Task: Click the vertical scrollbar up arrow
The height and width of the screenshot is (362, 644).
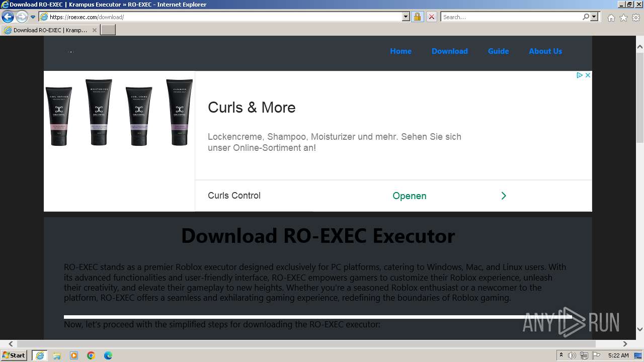Action: (640, 47)
